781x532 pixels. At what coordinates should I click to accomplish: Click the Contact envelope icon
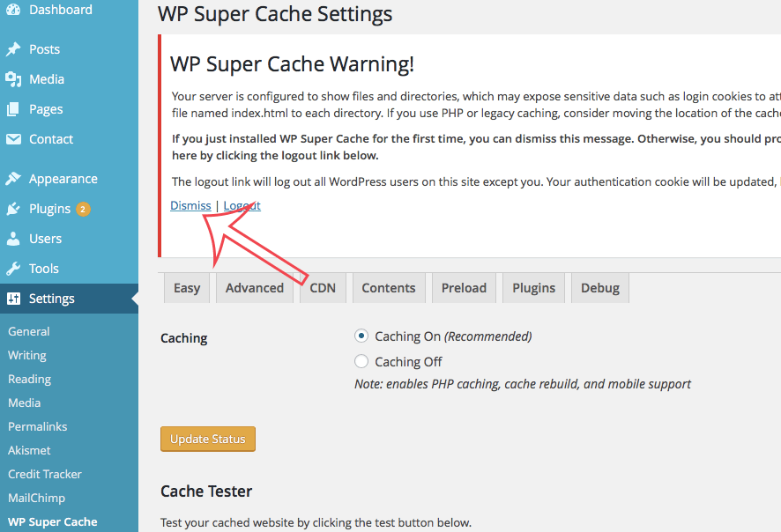13,139
